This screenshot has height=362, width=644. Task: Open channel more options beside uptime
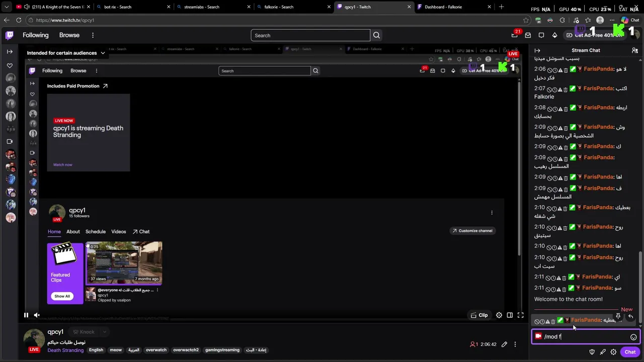(x=515, y=344)
